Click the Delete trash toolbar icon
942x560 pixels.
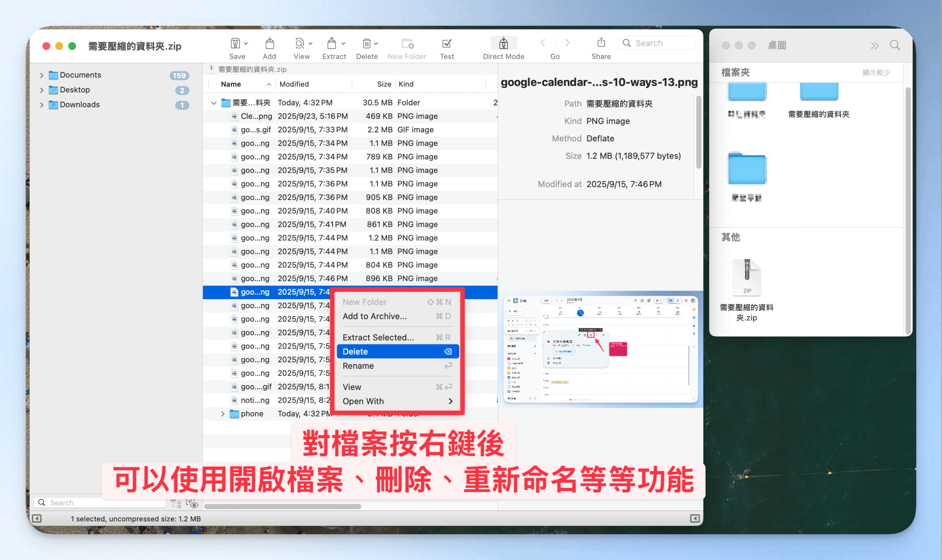pyautogui.click(x=366, y=44)
